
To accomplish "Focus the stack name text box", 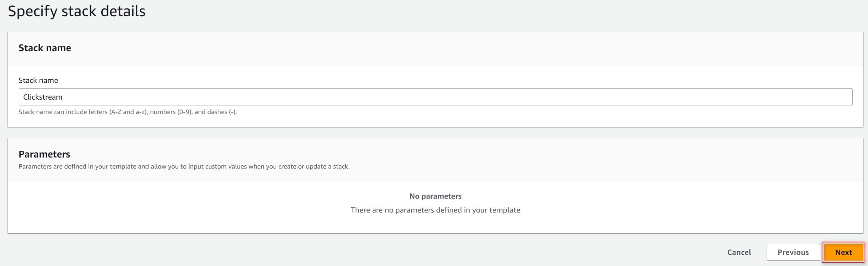I will coord(434,97).
